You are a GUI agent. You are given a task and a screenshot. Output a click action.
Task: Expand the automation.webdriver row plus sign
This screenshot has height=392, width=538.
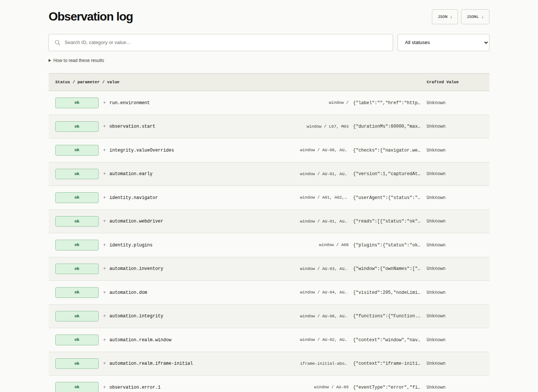click(x=105, y=221)
